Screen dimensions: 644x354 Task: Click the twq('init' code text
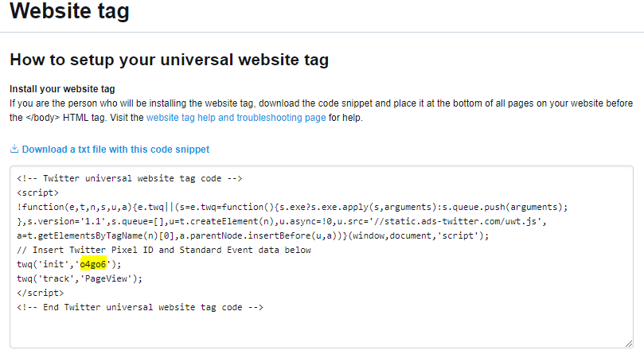point(45,264)
